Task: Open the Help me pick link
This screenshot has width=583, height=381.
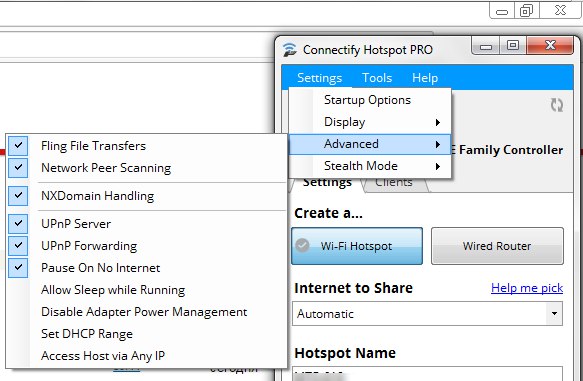Action: click(x=526, y=288)
